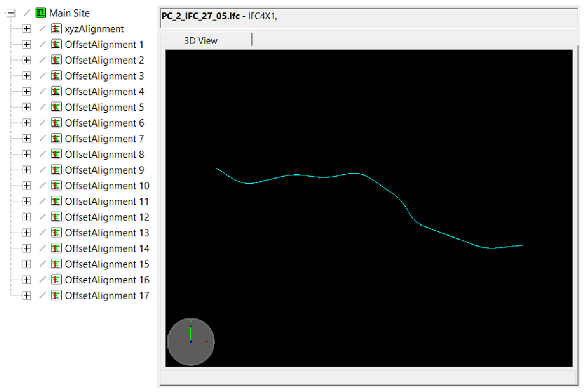Expand OffsetAlignment 5 node
This screenshot has width=584, height=392.
(x=27, y=107)
